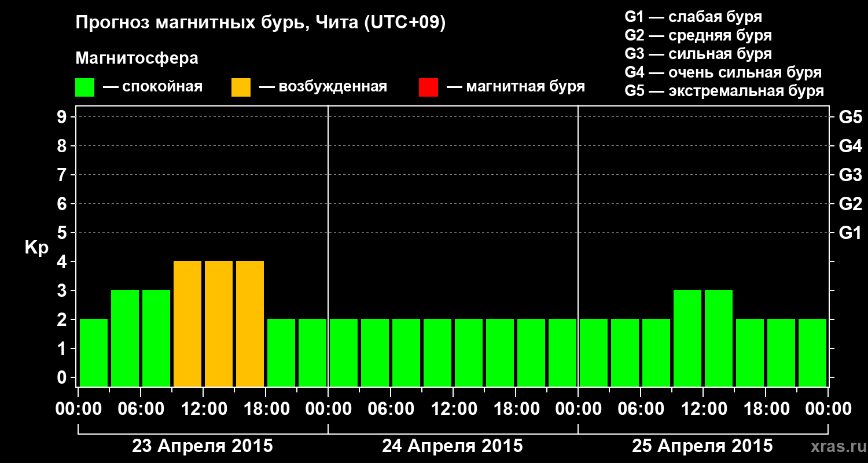The image size is (868, 463).
Task: Click the last green bar of 24 April
Action: coord(562,352)
